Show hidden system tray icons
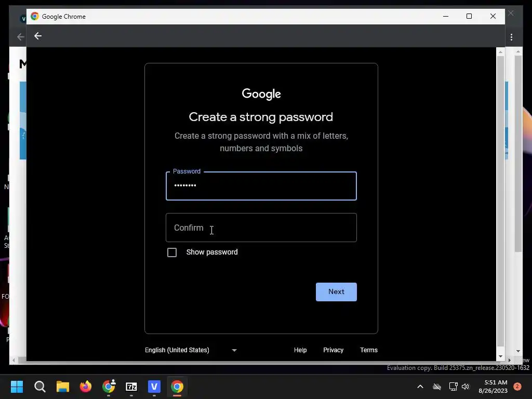The width and height of the screenshot is (532, 399). 420,387
